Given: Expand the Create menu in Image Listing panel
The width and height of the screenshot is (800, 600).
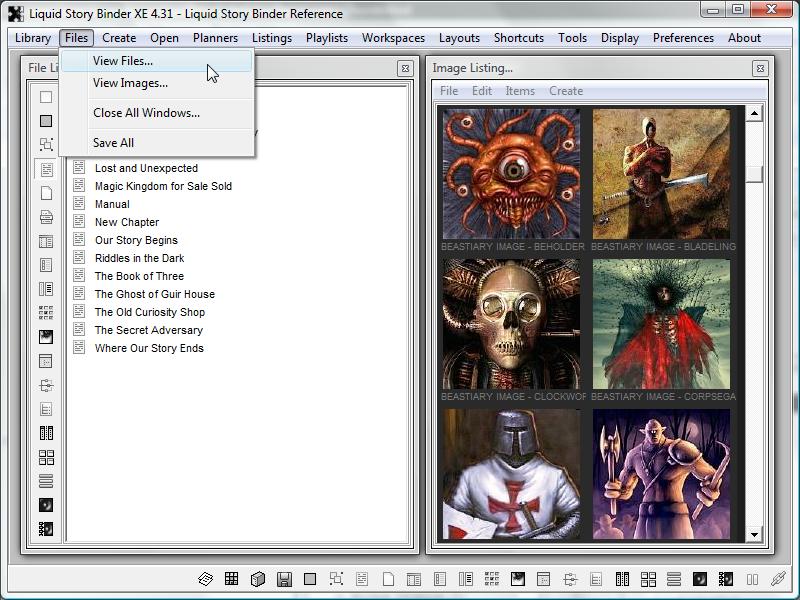Looking at the screenshot, I should coord(565,91).
